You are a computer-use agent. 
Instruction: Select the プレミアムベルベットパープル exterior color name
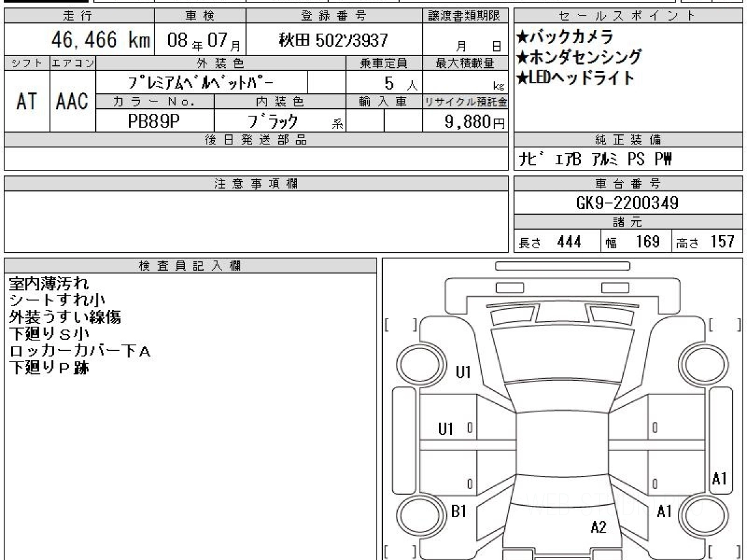[199, 82]
